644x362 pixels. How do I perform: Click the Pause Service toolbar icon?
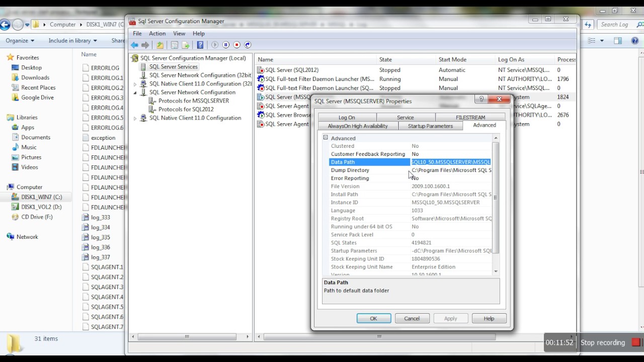(x=226, y=45)
